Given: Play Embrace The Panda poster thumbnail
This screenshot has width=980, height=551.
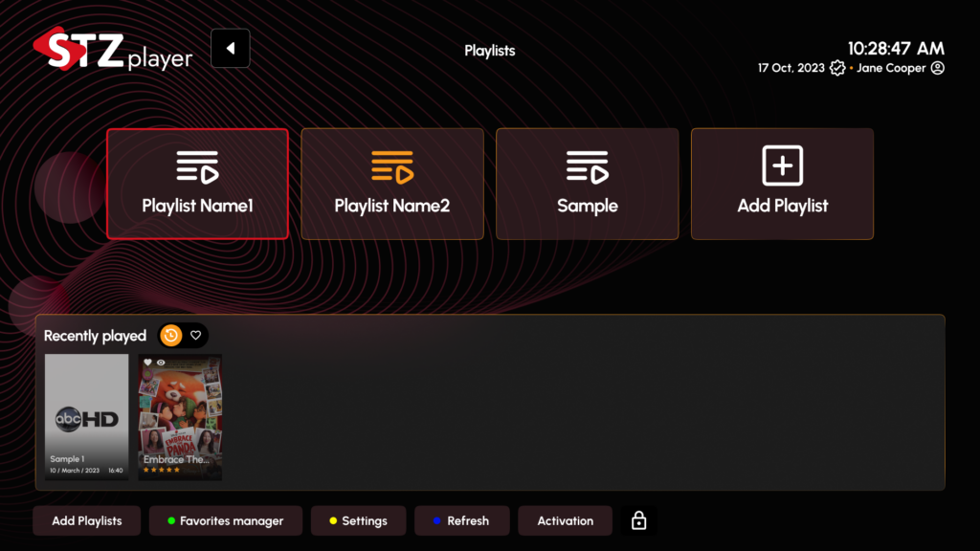Looking at the screenshot, I should click(x=180, y=417).
